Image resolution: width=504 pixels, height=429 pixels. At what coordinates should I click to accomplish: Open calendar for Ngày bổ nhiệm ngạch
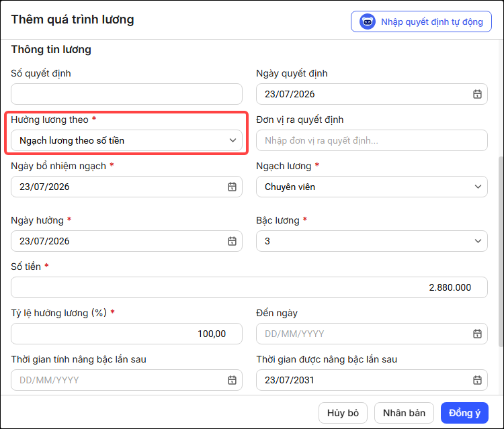(x=232, y=187)
